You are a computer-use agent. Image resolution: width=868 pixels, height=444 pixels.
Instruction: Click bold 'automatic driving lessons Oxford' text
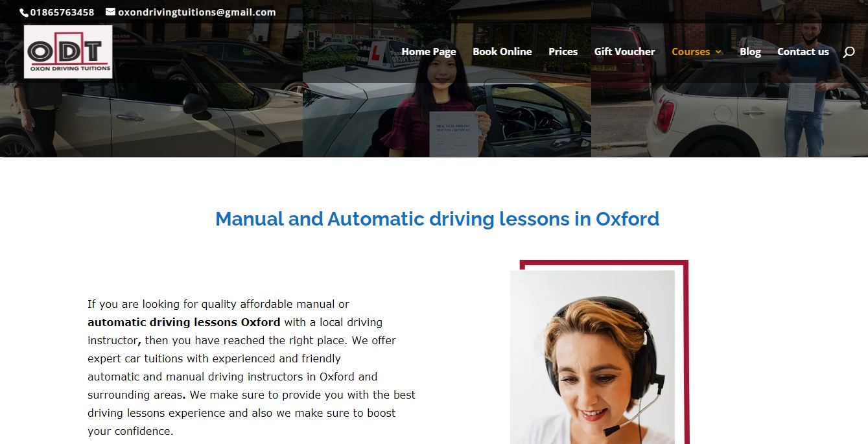click(184, 322)
